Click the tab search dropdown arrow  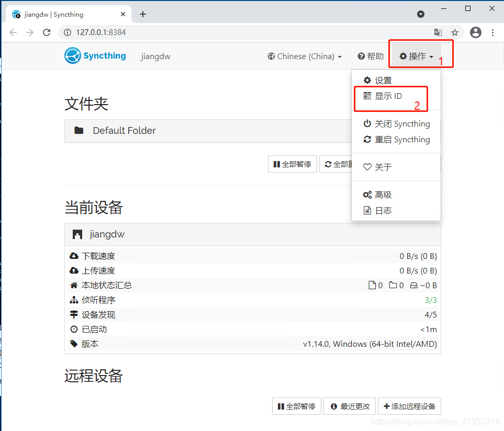pyautogui.click(x=421, y=14)
